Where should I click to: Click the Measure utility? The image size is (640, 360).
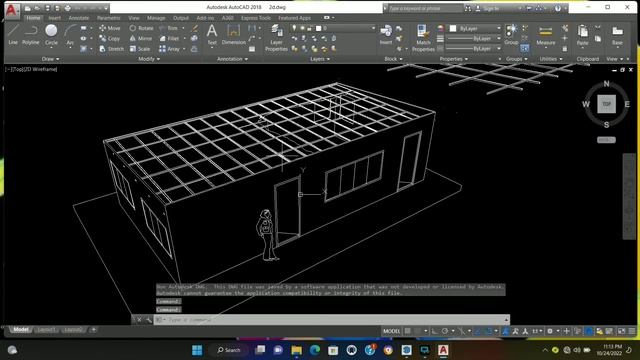tap(546, 35)
